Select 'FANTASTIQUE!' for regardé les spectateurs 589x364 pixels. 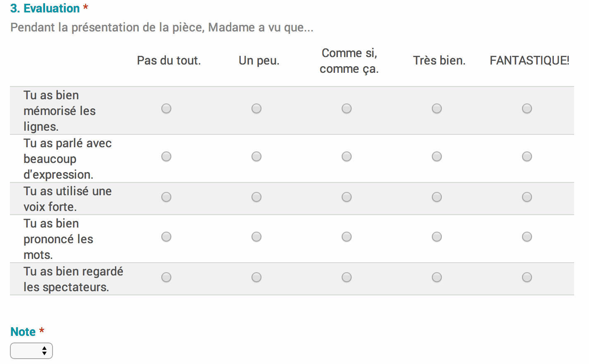tap(527, 277)
